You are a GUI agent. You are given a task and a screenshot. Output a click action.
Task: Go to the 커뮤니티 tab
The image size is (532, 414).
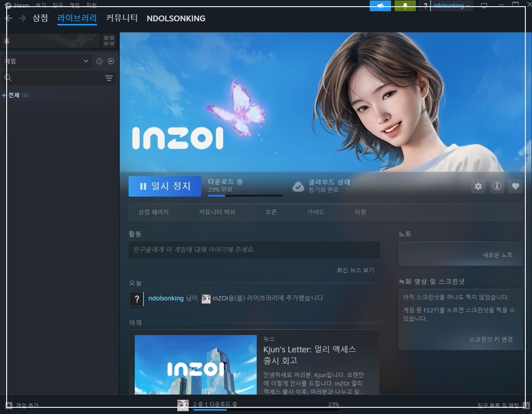[122, 18]
